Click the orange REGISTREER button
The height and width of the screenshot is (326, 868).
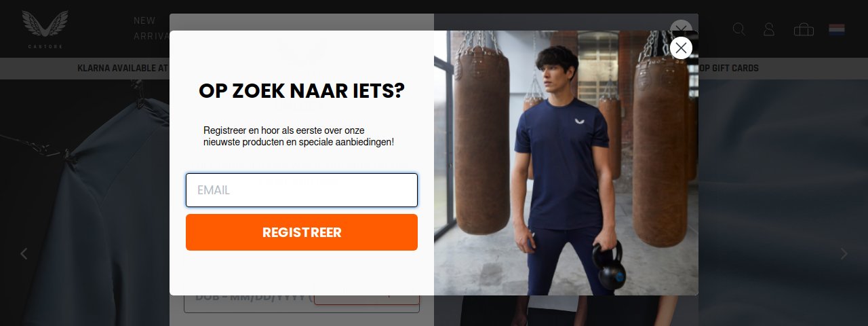tap(302, 232)
